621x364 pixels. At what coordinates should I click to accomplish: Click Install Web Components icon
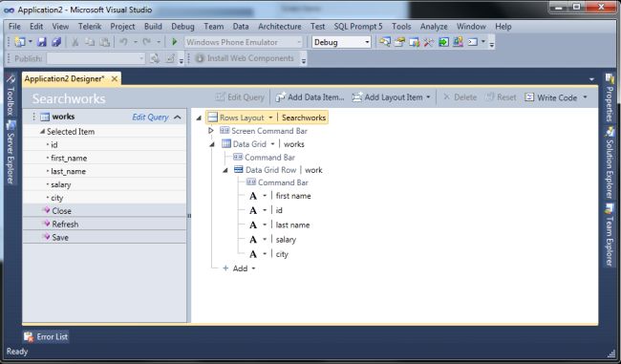point(200,58)
